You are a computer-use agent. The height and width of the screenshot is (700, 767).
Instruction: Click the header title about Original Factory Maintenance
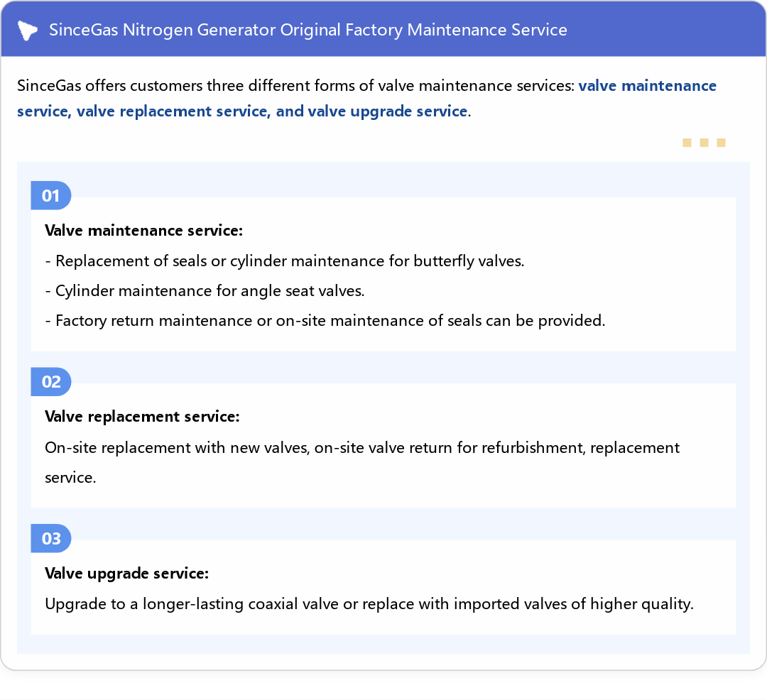(308, 30)
